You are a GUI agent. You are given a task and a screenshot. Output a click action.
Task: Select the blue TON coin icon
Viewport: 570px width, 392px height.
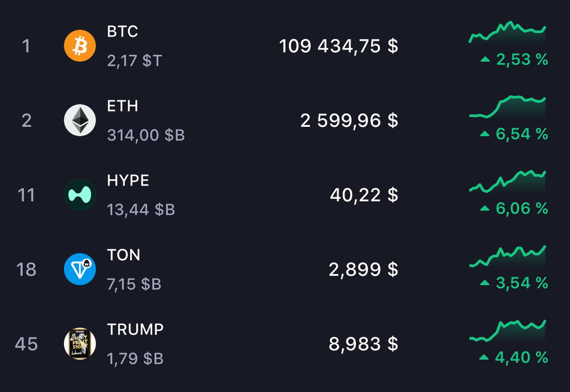[x=80, y=269]
